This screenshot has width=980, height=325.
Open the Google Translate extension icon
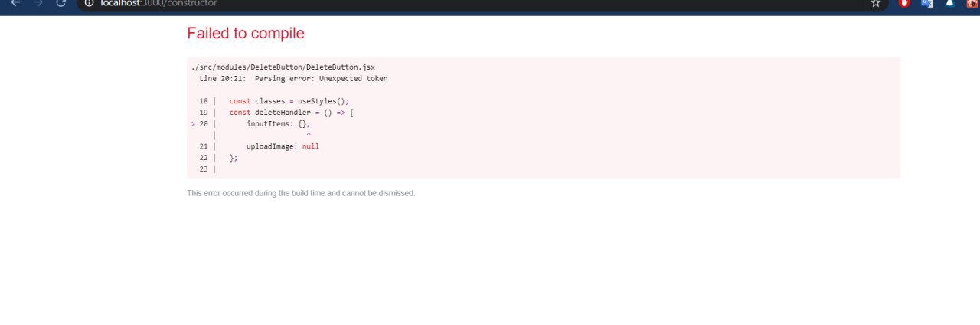pos(926,3)
